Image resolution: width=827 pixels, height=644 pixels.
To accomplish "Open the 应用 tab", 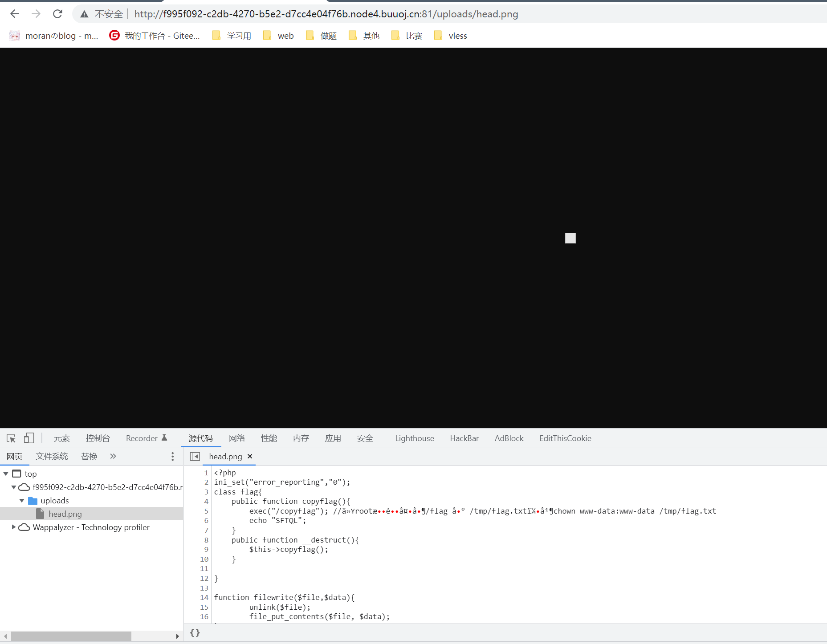I will tap(333, 438).
